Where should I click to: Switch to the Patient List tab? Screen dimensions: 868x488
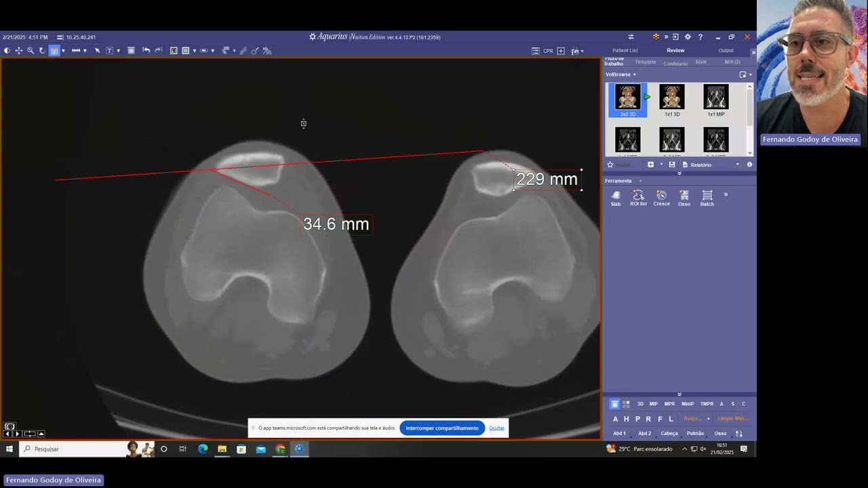pyautogui.click(x=625, y=51)
